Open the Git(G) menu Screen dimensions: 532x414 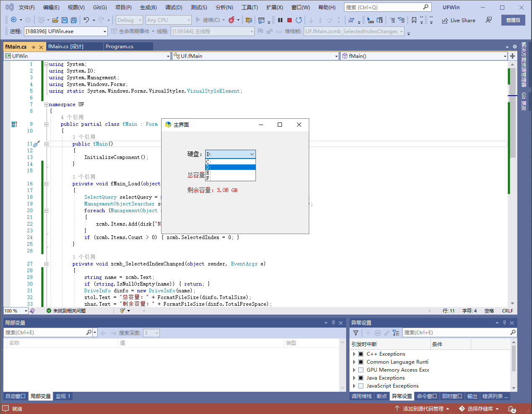tap(100, 8)
